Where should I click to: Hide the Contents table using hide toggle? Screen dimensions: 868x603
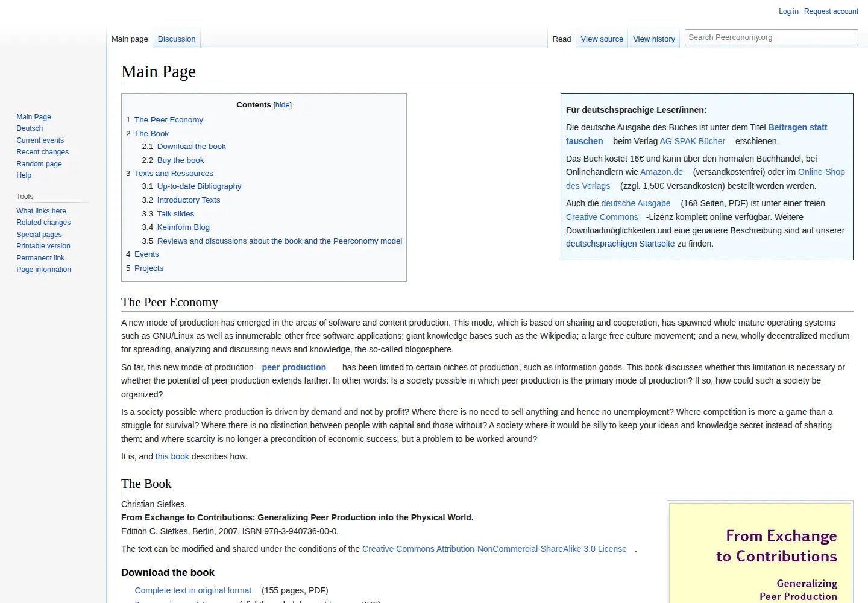(x=283, y=105)
